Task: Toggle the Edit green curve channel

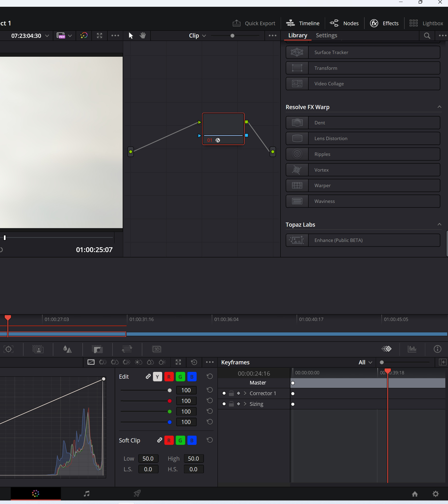Action: tap(180, 377)
